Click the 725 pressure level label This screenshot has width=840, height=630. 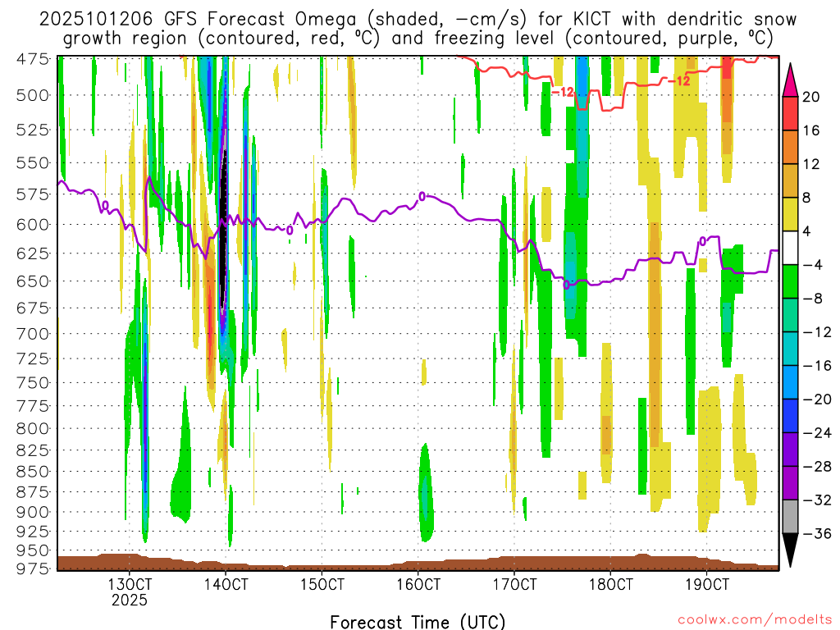(x=33, y=358)
